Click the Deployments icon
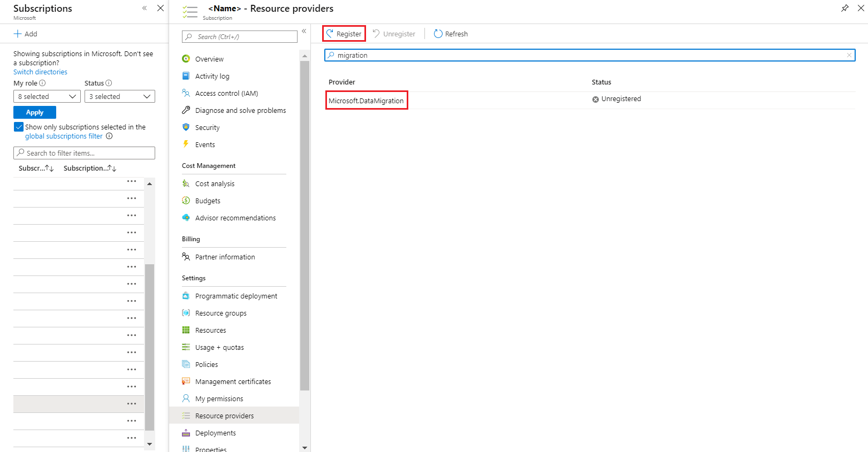 click(x=186, y=433)
